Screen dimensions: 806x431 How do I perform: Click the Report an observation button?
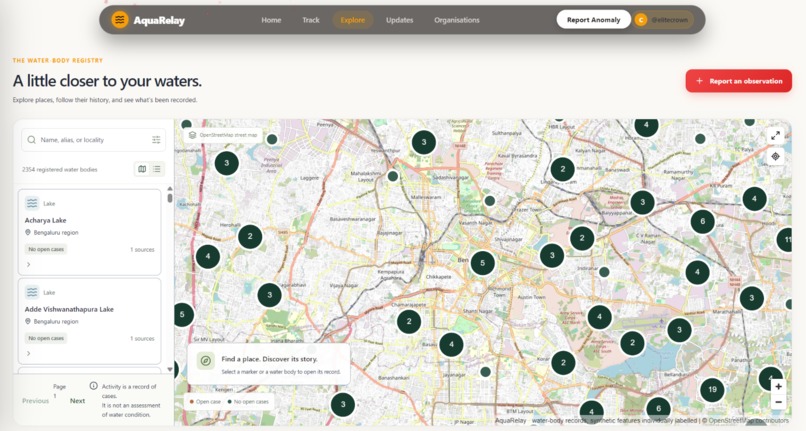coord(739,81)
